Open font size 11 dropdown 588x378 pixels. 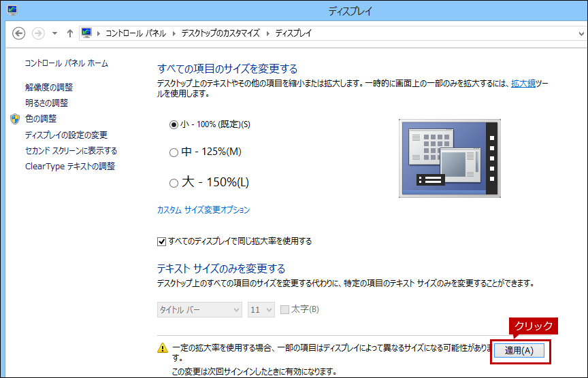coord(261,310)
